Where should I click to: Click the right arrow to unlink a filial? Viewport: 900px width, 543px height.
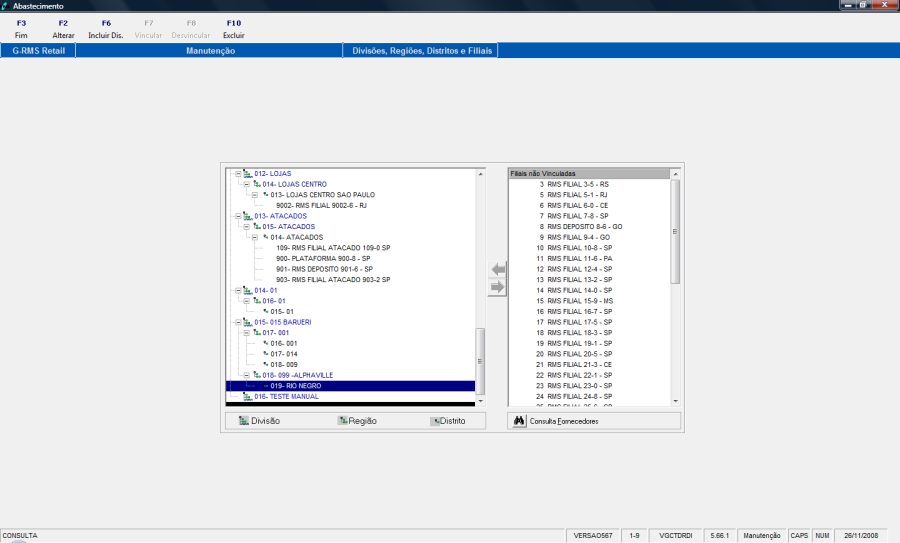pyautogui.click(x=498, y=287)
